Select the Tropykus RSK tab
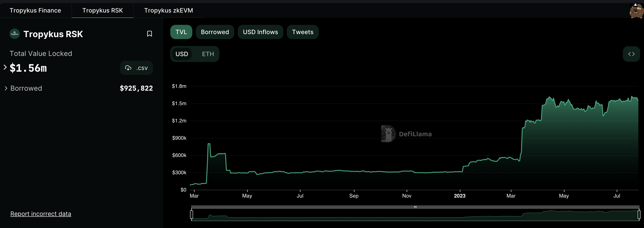This screenshot has width=644, height=228. (x=102, y=11)
